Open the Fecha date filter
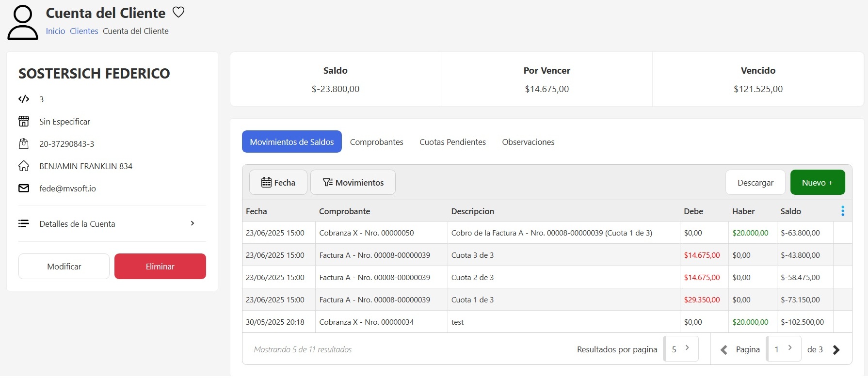 click(x=278, y=183)
